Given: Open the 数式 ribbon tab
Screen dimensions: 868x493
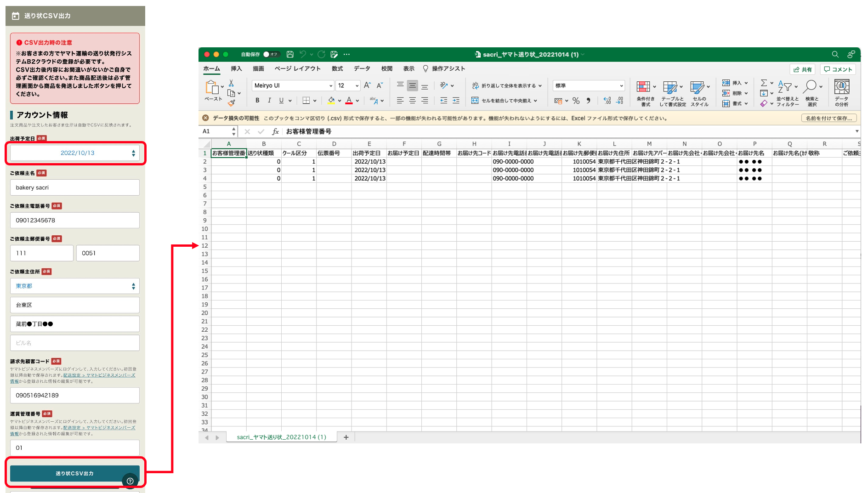Looking at the screenshot, I should [337, 68].
